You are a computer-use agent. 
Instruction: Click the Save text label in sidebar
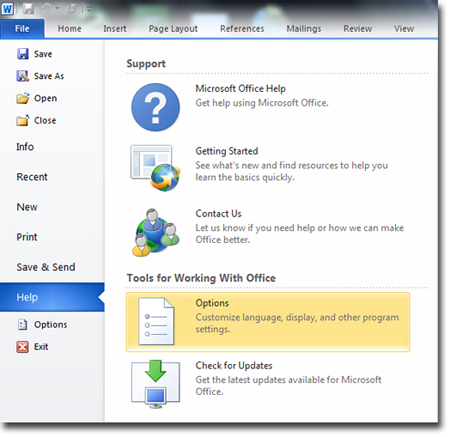43,54
